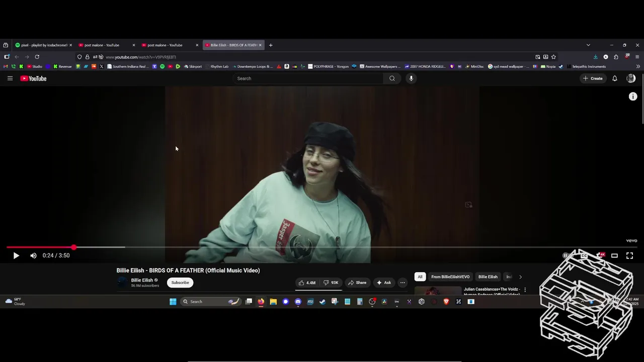Click the Ask button
The height and width of the screenshot is (362, 644).
384,283
